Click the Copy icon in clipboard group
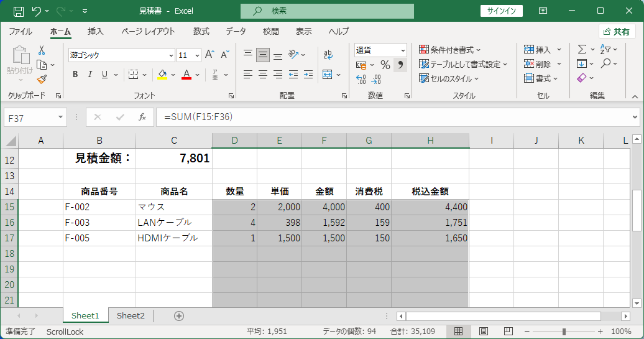This screenshot has width=644, height=339. coord(42,65)
